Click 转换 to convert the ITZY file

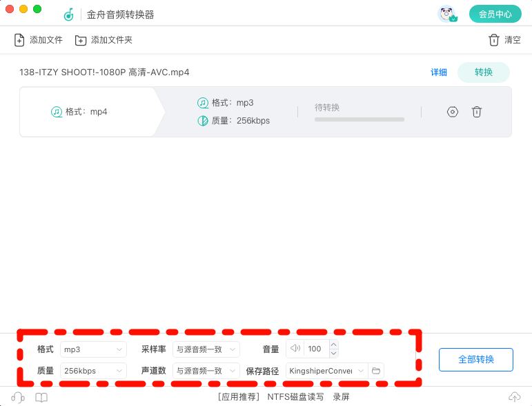pyautogui.click(x=484, y=72)
